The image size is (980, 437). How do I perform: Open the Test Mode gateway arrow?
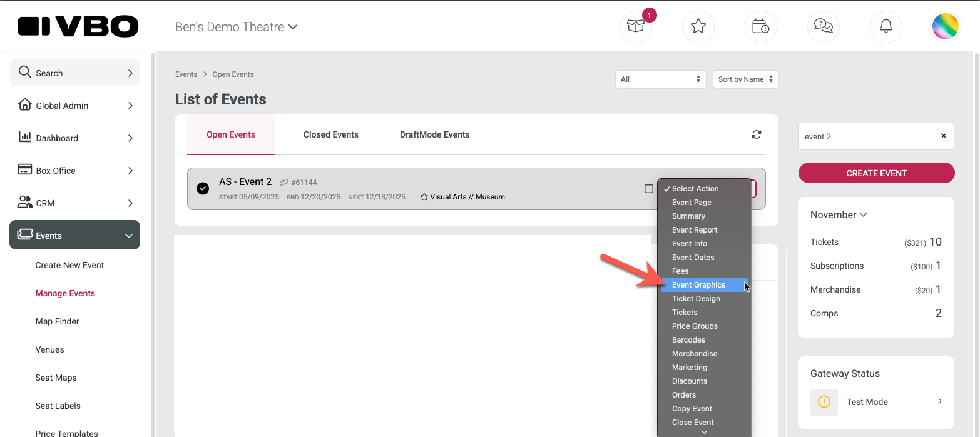click(x=939, y=401)
